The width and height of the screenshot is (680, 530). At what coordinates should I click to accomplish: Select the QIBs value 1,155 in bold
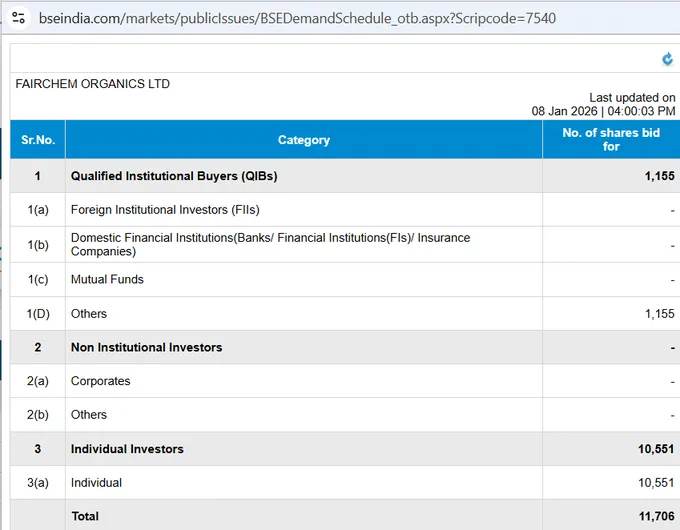pyautogui.click(x=659, y=176)
